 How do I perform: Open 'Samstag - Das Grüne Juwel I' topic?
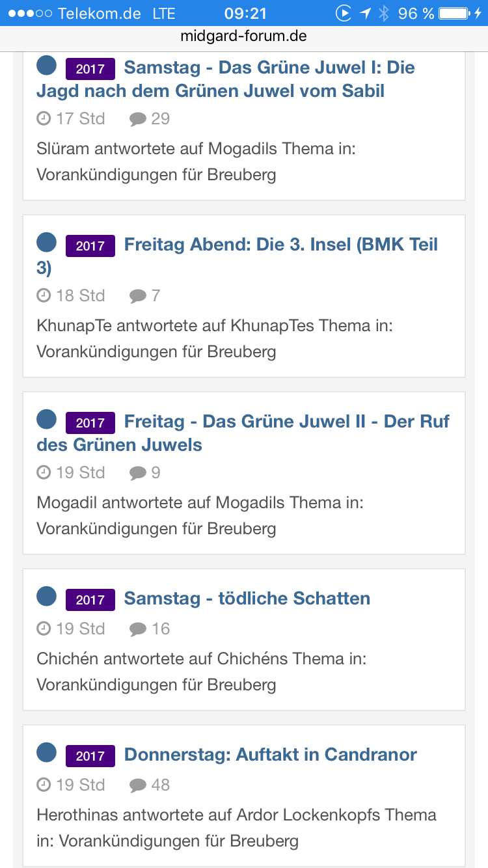tap(269, 68)
